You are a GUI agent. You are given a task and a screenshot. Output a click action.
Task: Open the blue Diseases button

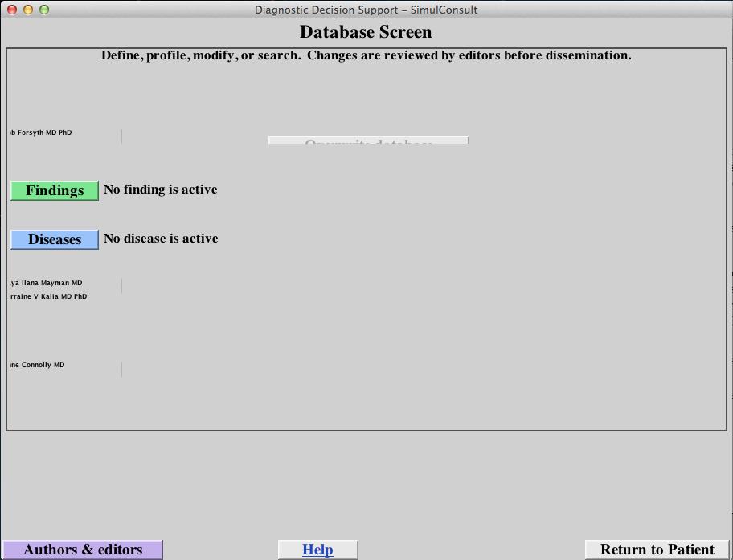point(55,239)
